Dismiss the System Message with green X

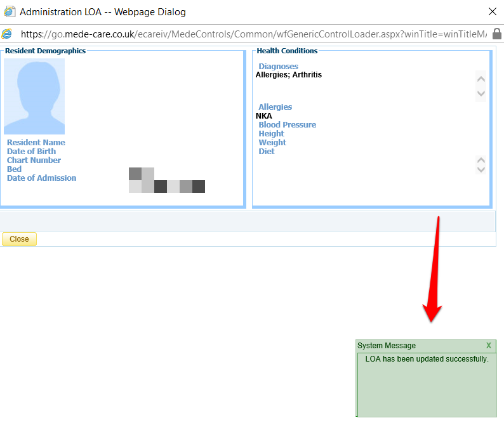[489, 346]
